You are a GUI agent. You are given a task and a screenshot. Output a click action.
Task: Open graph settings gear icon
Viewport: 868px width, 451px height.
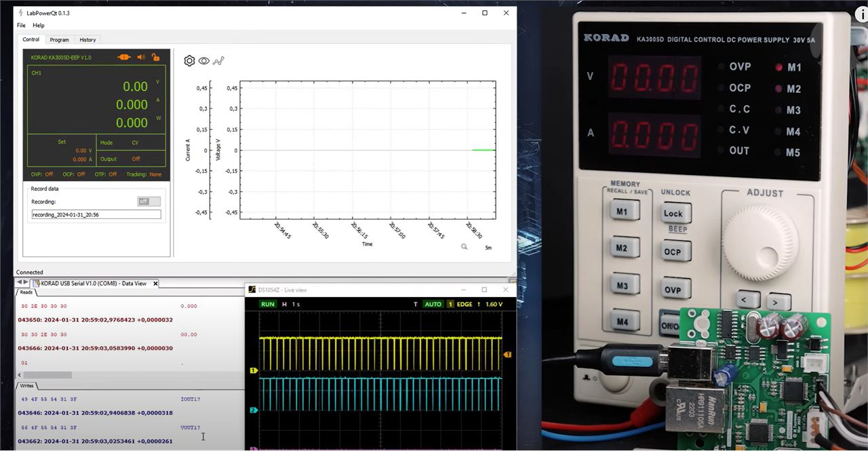tap(189, 61)
